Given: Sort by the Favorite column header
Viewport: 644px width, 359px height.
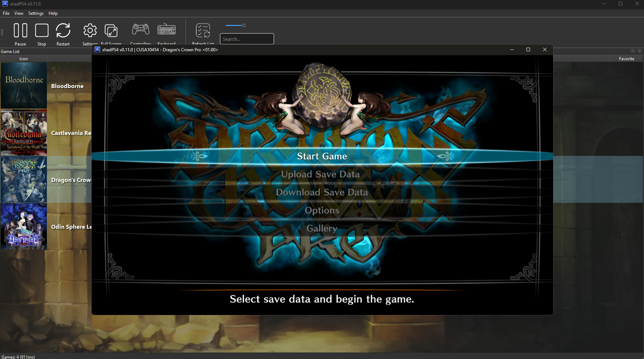Looking at the screenshot, I should click(x=626, y=59).
